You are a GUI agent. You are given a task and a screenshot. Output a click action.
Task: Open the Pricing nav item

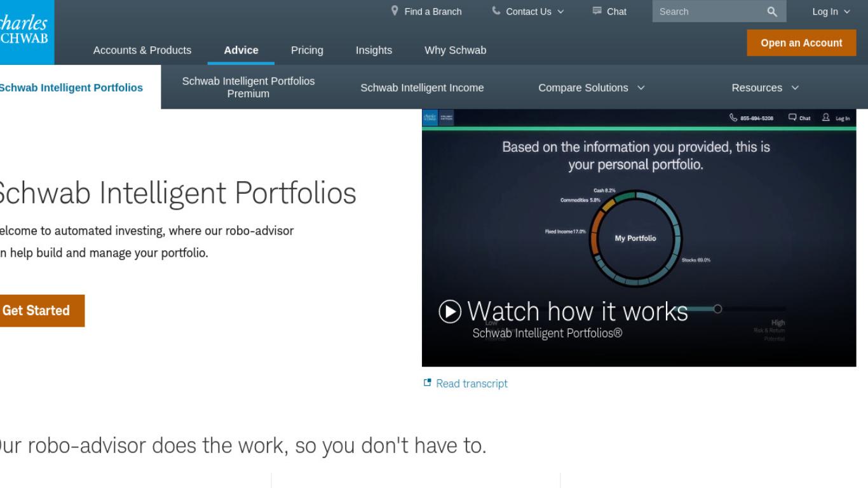[307, 50]
